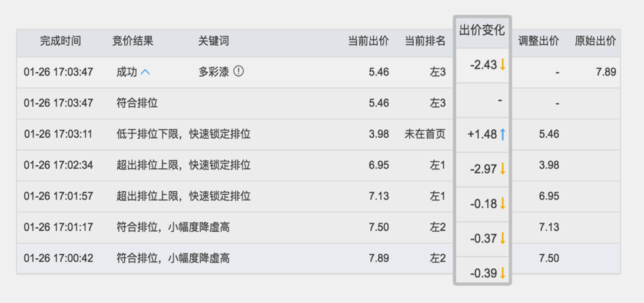The width and height of the screenshot is (644, 303).
Task: Click the blue up arrow next to +1.48
Action: [x=502, y=134]
